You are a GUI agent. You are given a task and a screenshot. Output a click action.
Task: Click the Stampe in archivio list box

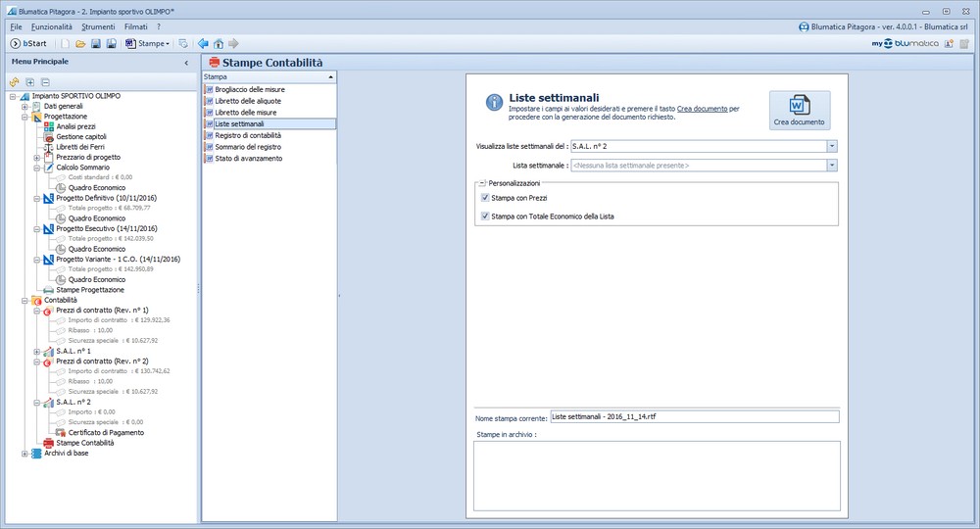[x=657, y=476]
